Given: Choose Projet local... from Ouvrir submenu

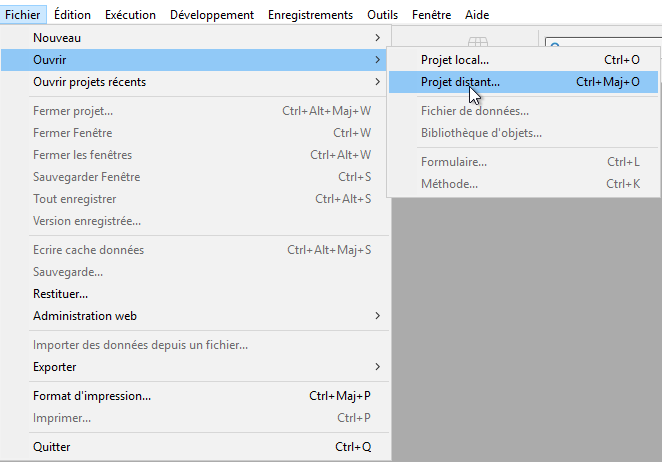Looking at the screenshot, I should pos(455,60).
